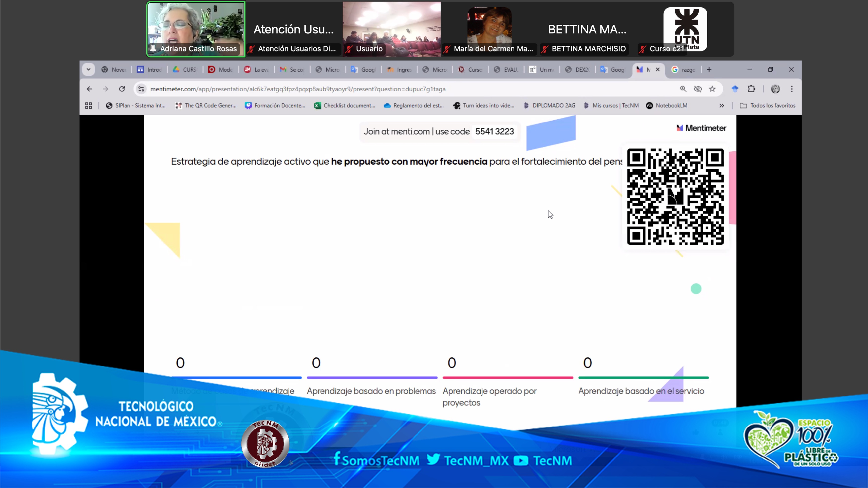
Task: Click the Mentimeter QR code image
Action: point(675,197)
